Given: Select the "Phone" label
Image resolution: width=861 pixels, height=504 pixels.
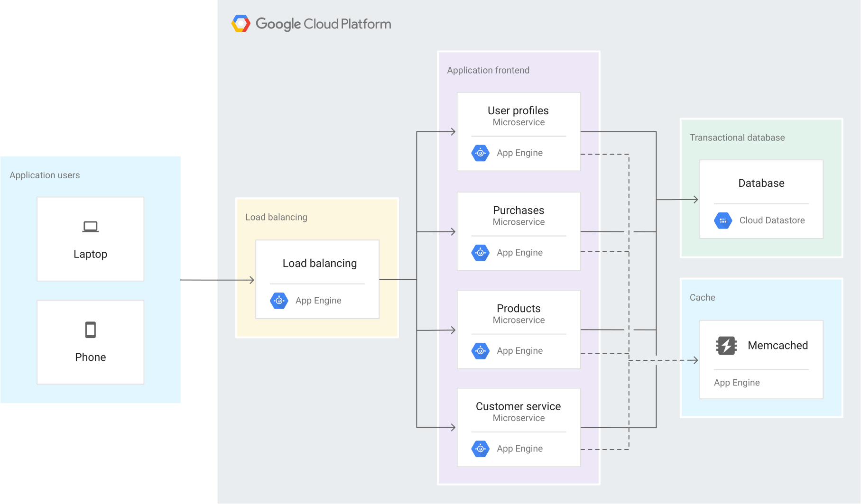Looking at the screenshot, I should coord(90,357).
